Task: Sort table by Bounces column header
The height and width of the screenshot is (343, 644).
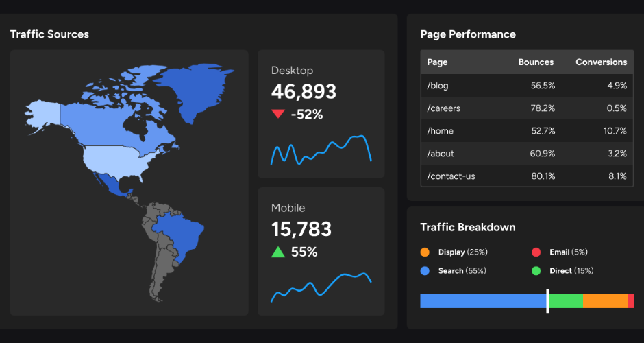Action: 536,62
